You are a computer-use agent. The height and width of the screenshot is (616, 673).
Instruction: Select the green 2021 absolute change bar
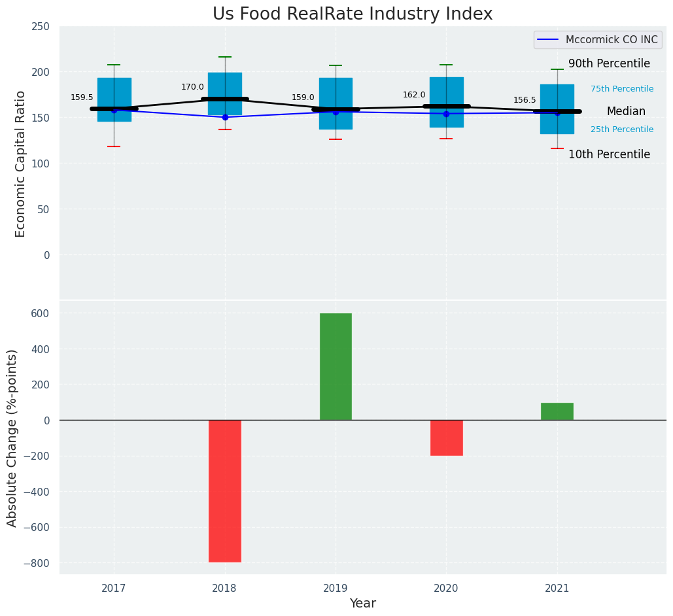(x=557, y=411)
